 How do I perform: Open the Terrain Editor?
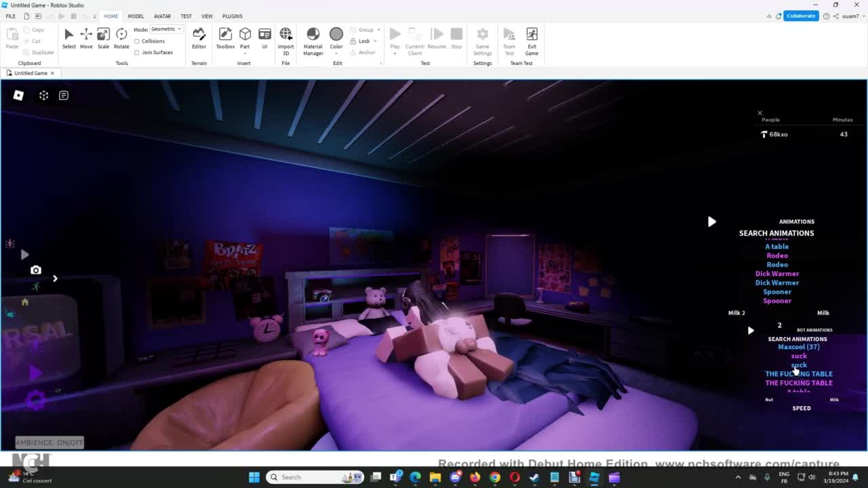[x=199, y=38]
